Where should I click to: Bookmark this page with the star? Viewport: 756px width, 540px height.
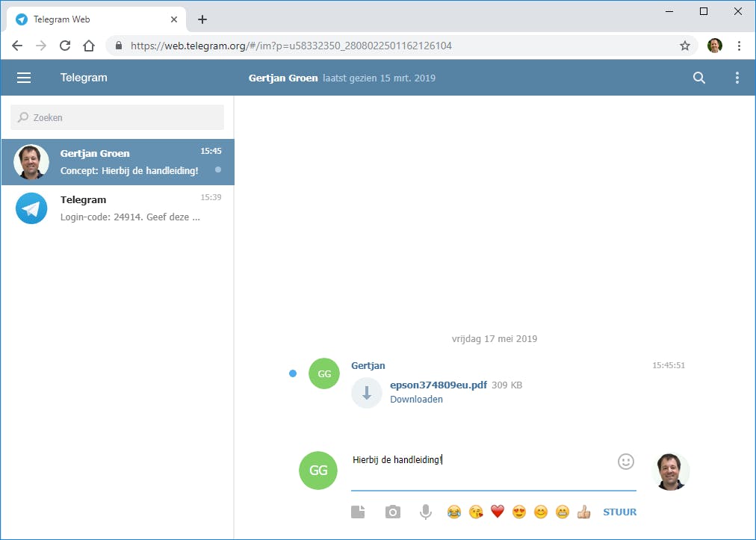pyautogui.click(x=684, y=46)
